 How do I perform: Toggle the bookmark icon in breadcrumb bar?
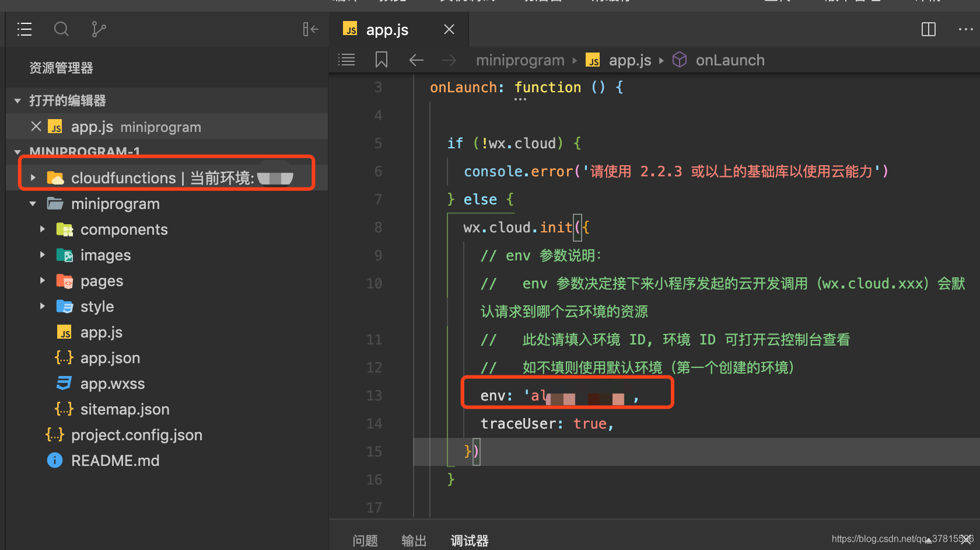click(381, 60)
